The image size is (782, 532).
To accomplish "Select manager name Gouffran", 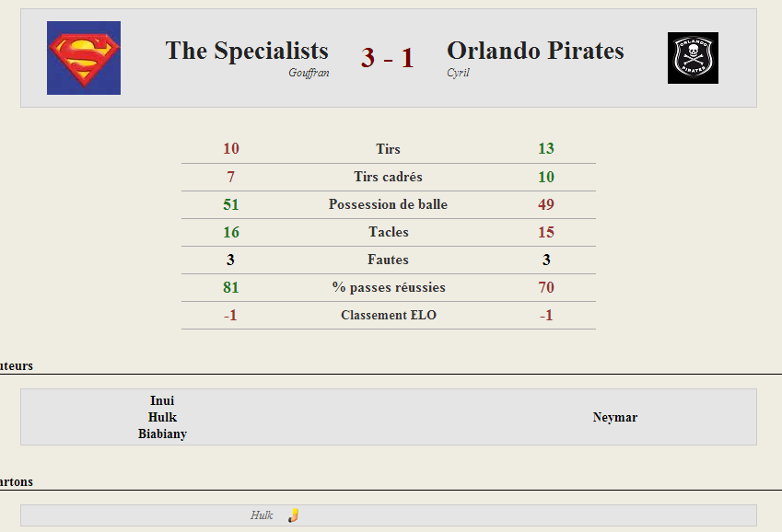I will (x=309, y=73).
